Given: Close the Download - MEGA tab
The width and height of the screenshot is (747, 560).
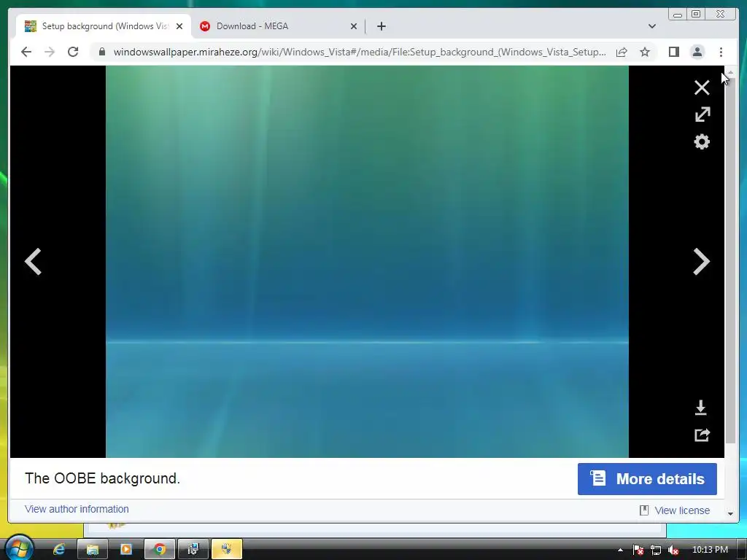Looking at the screenshot, I should tap(354, 26).
